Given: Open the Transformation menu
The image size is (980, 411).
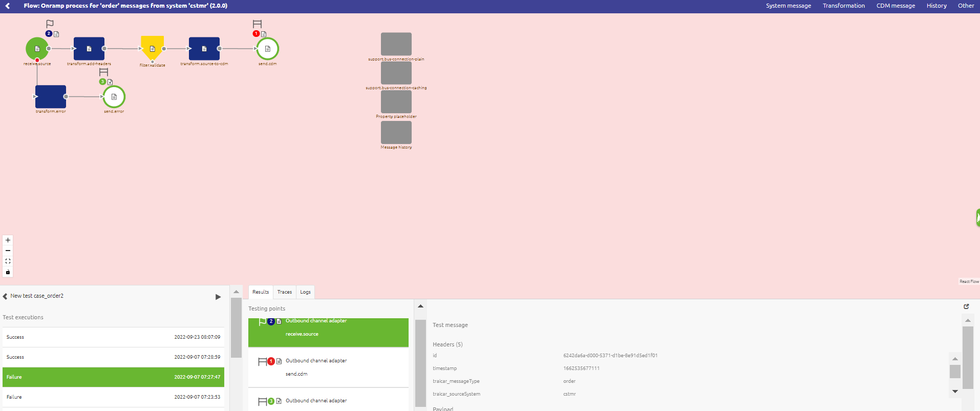Looking at the screenshot, I should pyautogui.click(x=844, y=6).
